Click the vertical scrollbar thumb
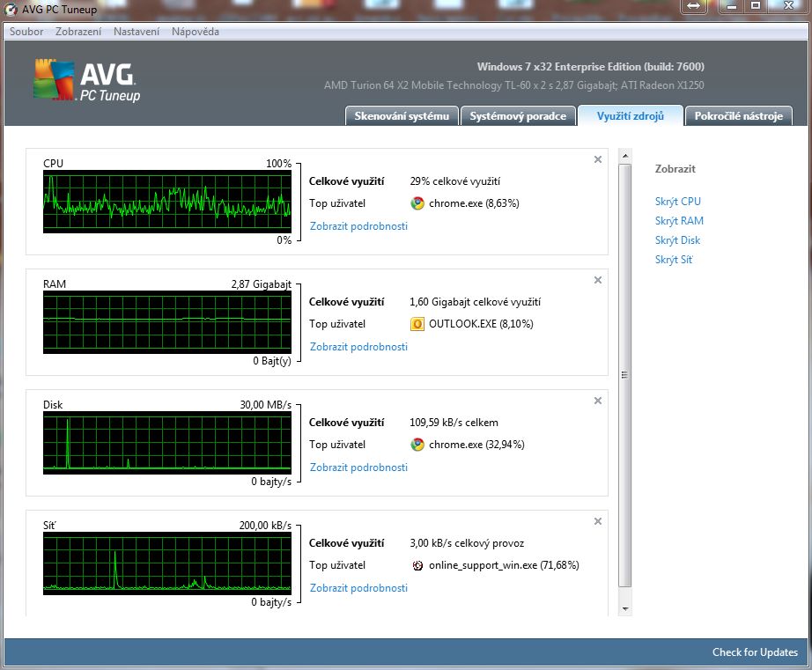The image size is (812, 670). pyautogui.click(x=625, y=375)
